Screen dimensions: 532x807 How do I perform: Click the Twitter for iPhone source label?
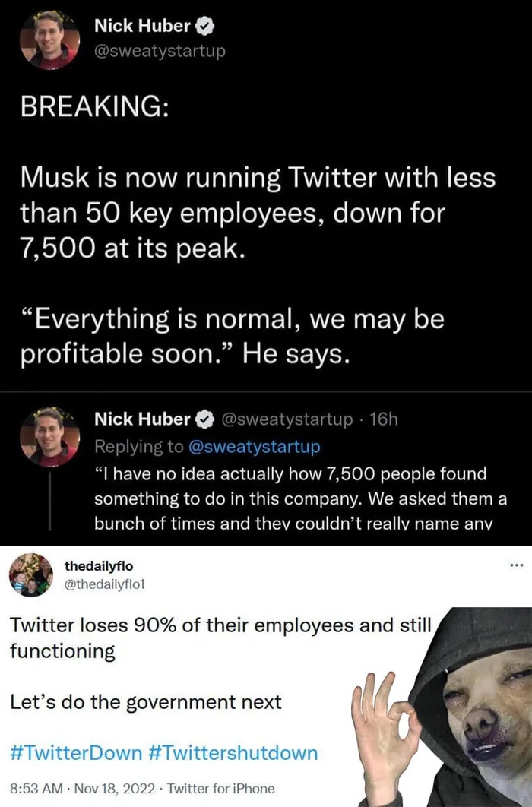[x=221, y=788]
